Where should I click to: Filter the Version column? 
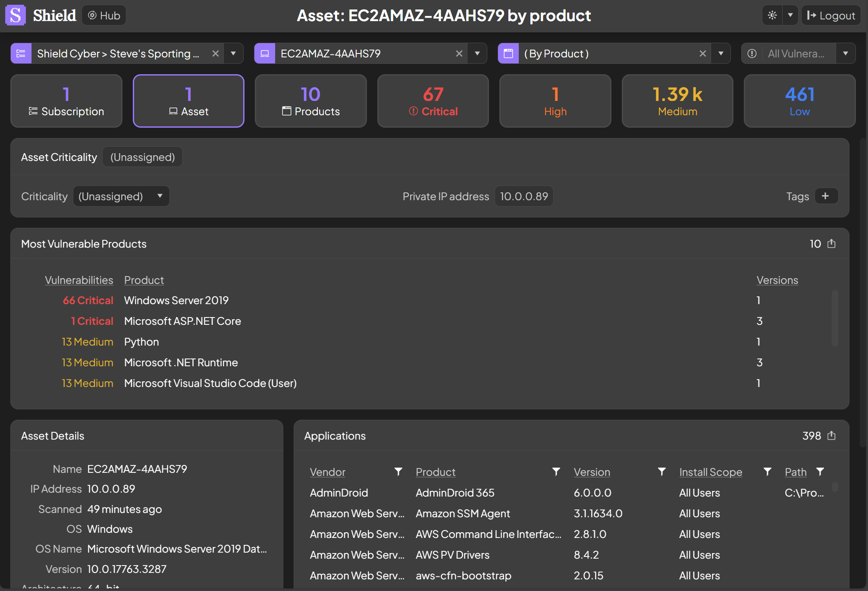click(662, 472)
